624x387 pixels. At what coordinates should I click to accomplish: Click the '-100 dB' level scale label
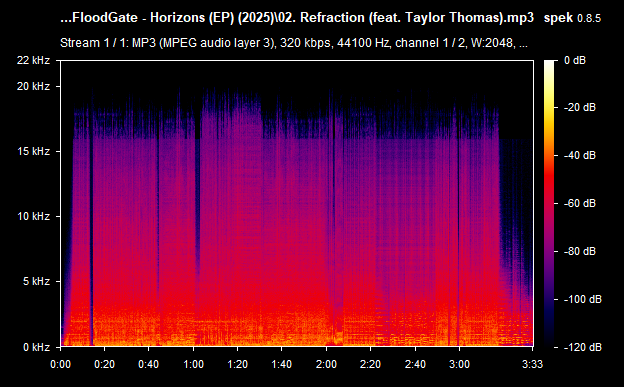(583, 299)
